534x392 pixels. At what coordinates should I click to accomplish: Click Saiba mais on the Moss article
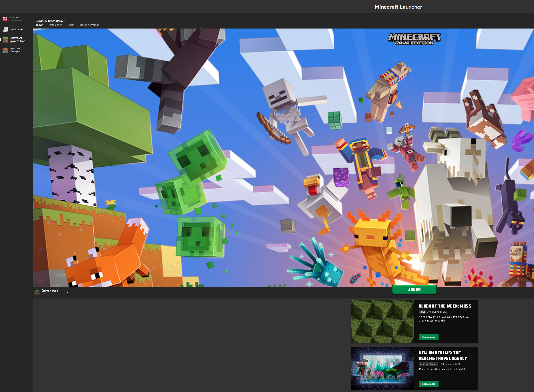428,337
